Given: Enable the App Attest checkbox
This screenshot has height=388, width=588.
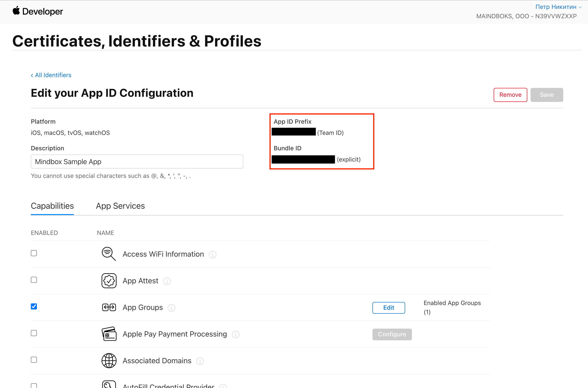Looking at the screenshot, I should point(34,280).
